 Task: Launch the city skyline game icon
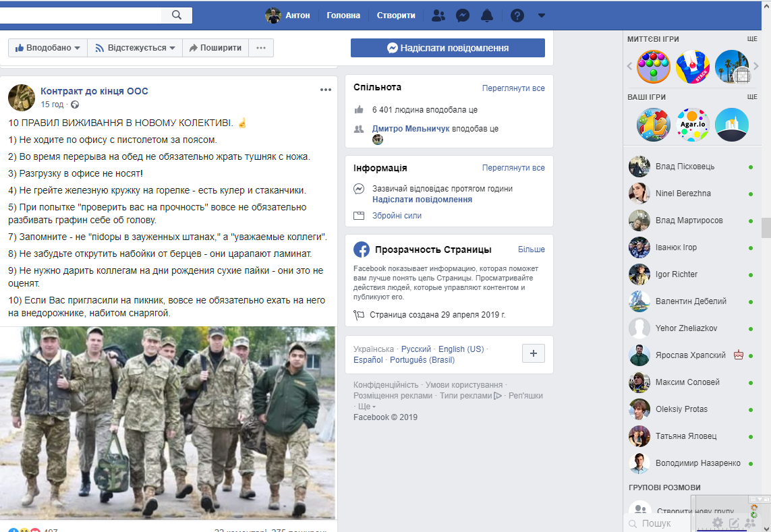click(732, 124)
